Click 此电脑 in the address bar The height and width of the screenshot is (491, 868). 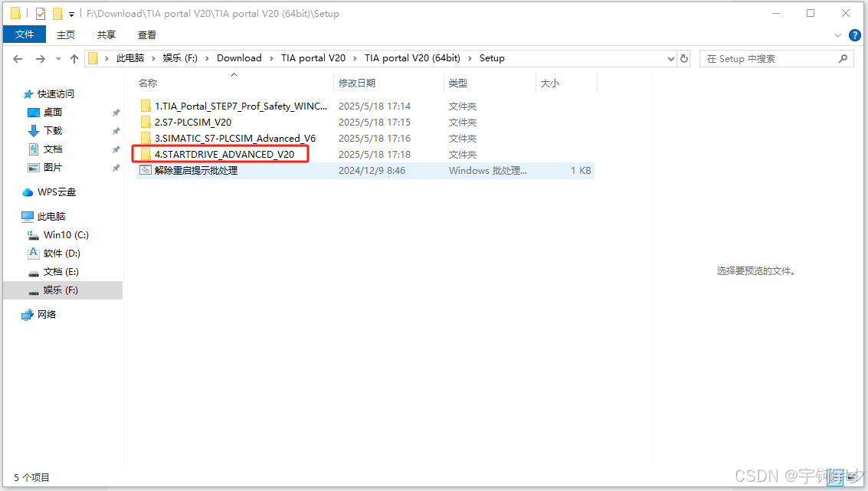click(x=130, y=58)
